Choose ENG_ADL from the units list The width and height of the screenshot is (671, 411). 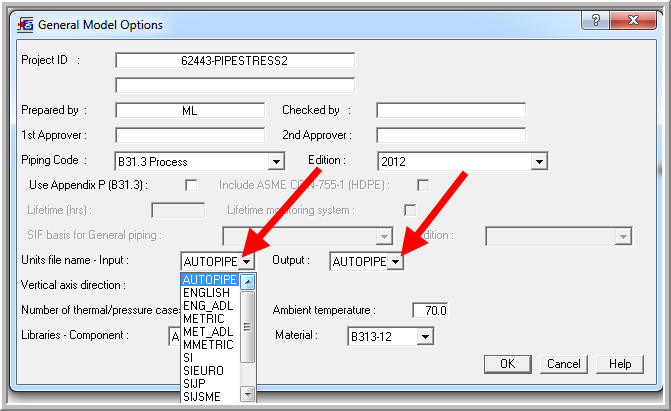coord(210,306)
